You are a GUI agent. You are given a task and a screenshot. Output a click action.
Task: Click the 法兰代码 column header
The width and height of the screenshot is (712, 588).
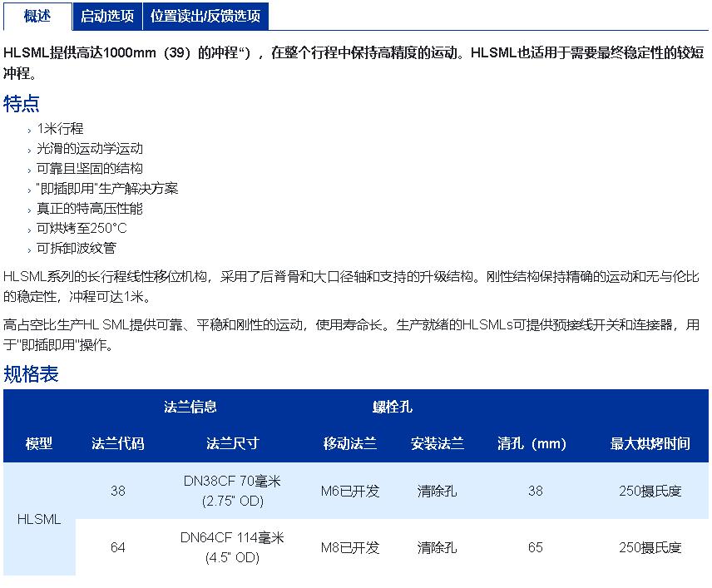click(118, 443)
